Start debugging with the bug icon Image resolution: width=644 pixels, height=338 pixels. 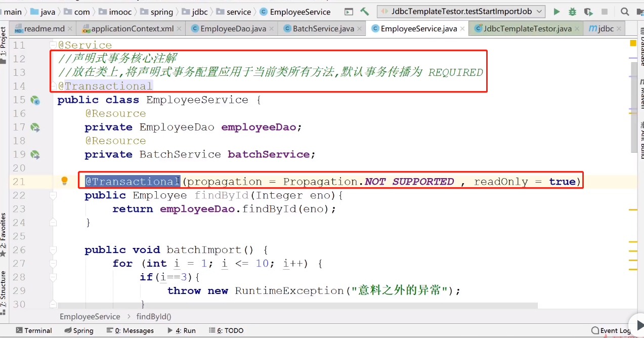click(572, 12)
